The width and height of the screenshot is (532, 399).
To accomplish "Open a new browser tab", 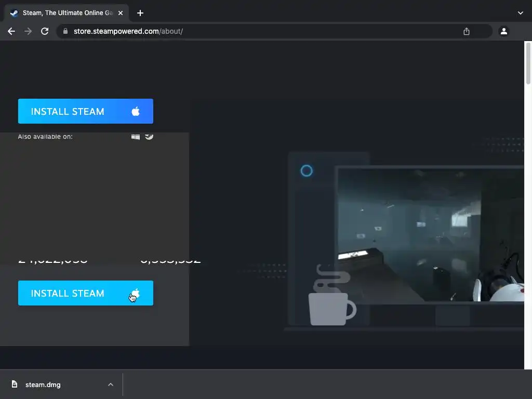I will 140,13.
